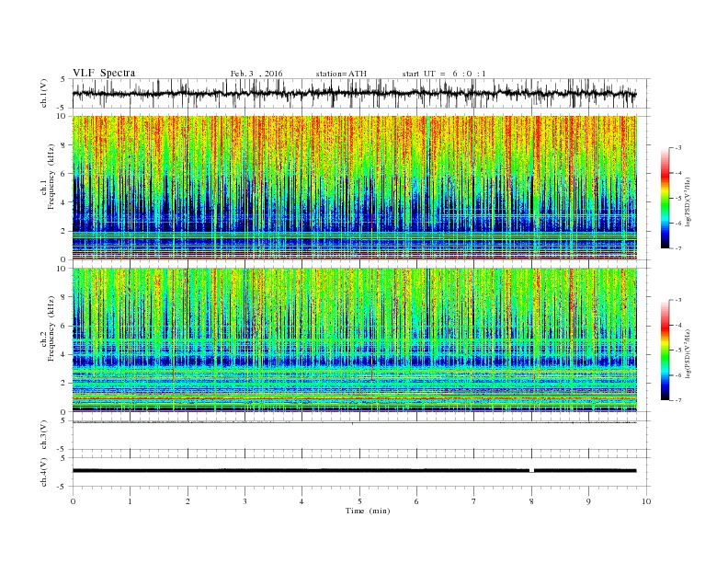Click the "ch.1(V)" waveform axis label
This screenshot has width=728, height=563.
coord(43,93)
